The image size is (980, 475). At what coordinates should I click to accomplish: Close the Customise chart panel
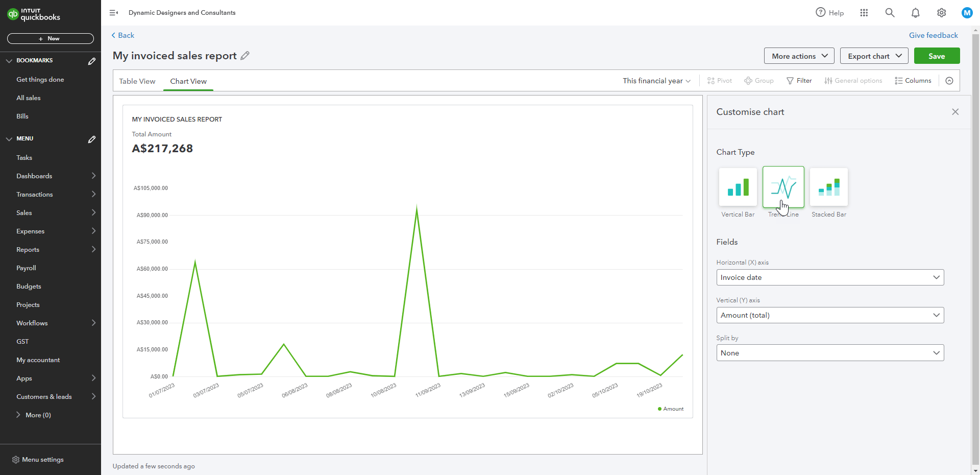pyautogui.click(x=955, y=112)
